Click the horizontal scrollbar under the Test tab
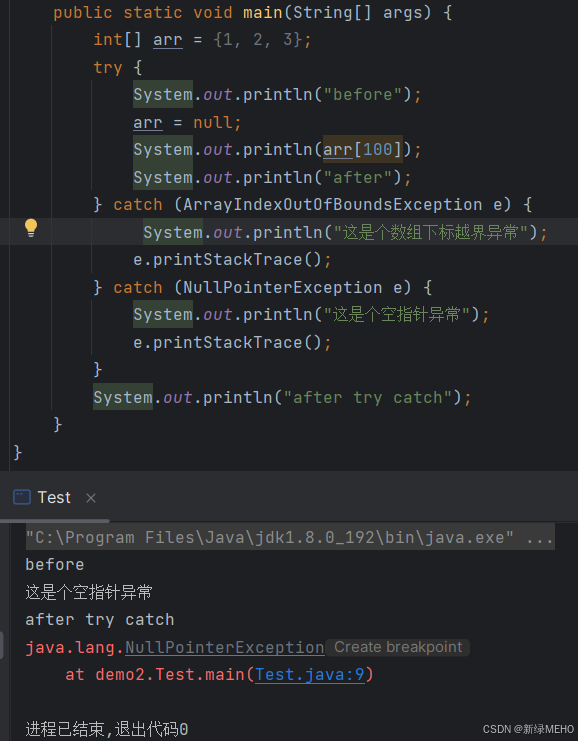This screenshot has height=741, width=578. click(x=55, y=520)
